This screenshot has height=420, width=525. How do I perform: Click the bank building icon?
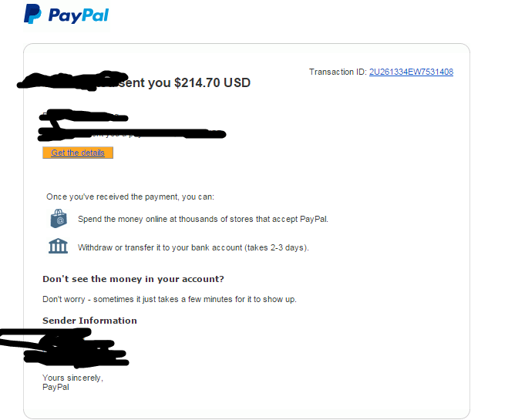pyautogui.click(x=59, y=246)
